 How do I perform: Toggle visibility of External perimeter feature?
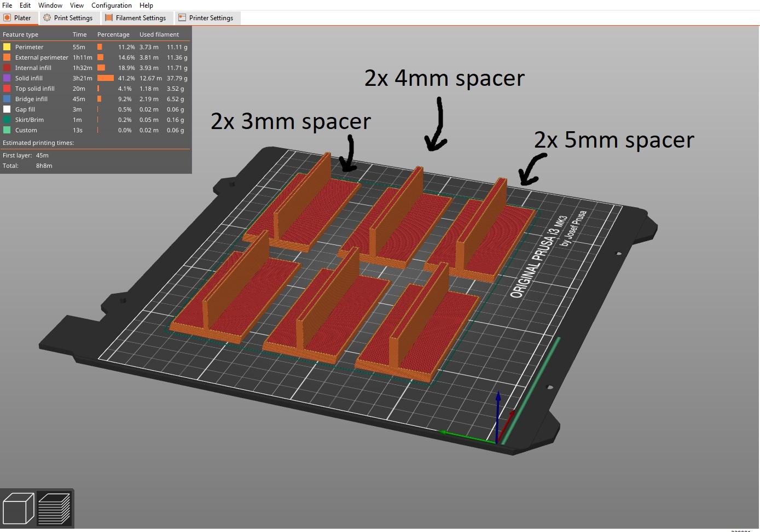click(x=95, y=57)
